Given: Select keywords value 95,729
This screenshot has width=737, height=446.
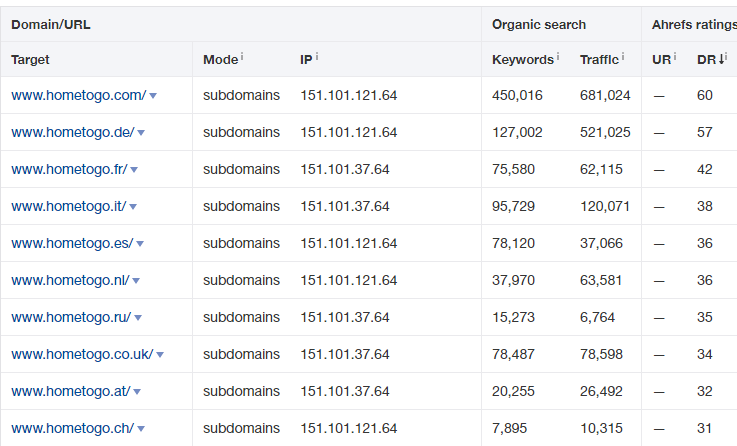Looking at the screenshot, I should [513, 206].
